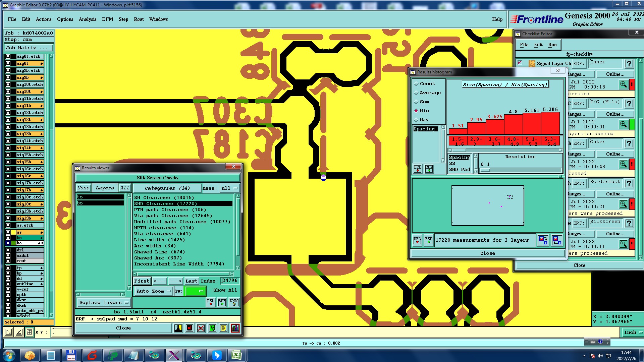Toggle visibility checkbox of sig17b layer

pos(8,190)
